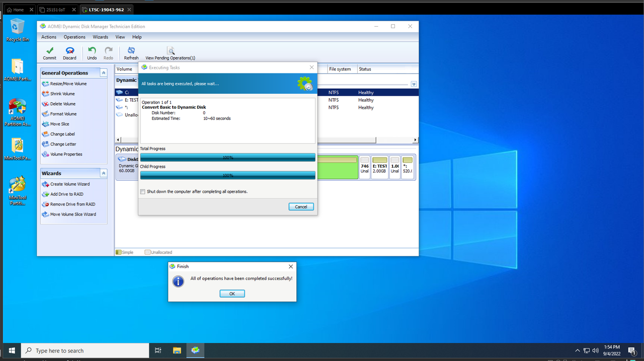644x361 pixels.
Task: Click the AOMEI app taskbar icon
Action: coord(195,350)
